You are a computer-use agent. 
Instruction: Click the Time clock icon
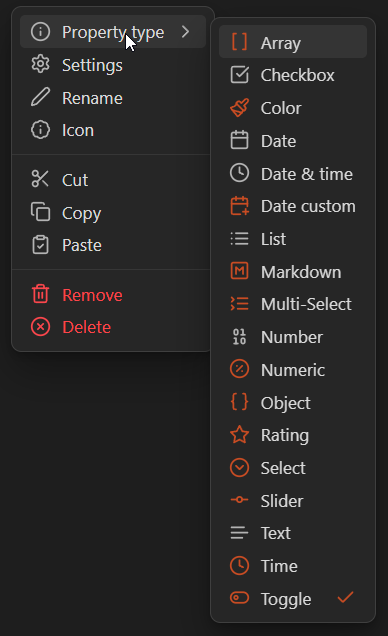pos(239,566)
